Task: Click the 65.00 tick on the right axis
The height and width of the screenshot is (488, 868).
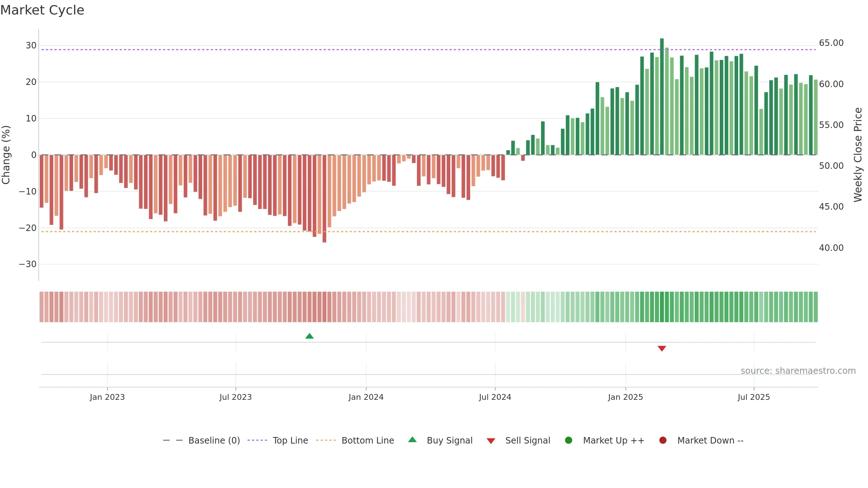Action: pos(831,43)
